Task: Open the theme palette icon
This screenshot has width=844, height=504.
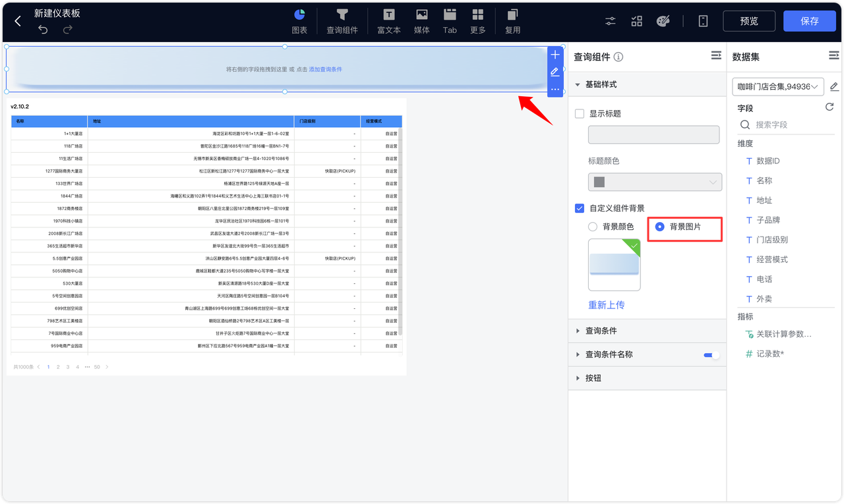Action: [x=663, y=21]
